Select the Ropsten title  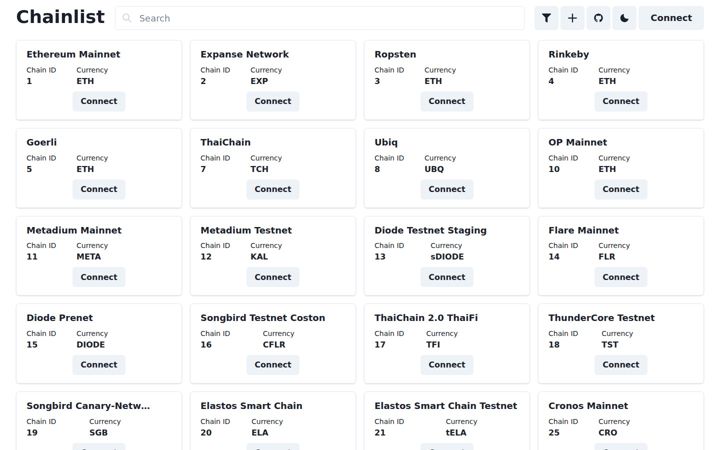[x=395, y=54]
